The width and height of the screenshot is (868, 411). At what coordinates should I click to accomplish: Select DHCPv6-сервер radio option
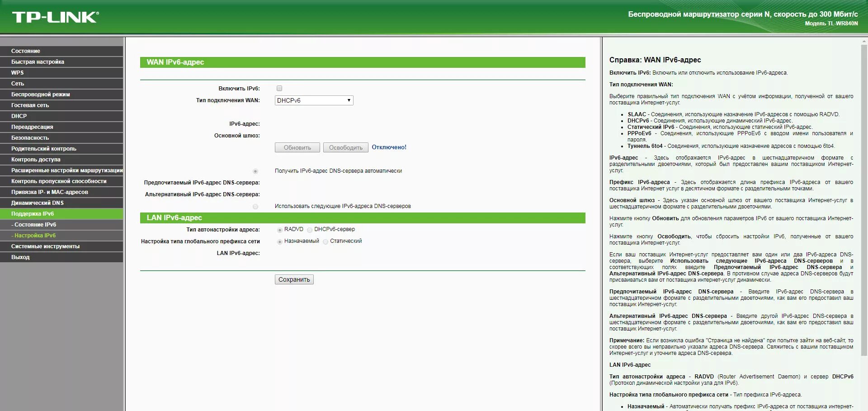click(x=310, y=230)
